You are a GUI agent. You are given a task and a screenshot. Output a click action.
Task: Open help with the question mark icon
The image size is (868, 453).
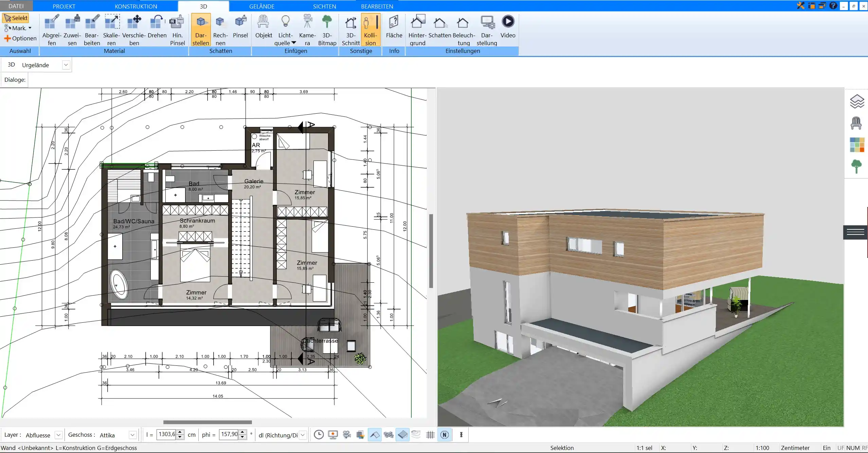[833, 5]
